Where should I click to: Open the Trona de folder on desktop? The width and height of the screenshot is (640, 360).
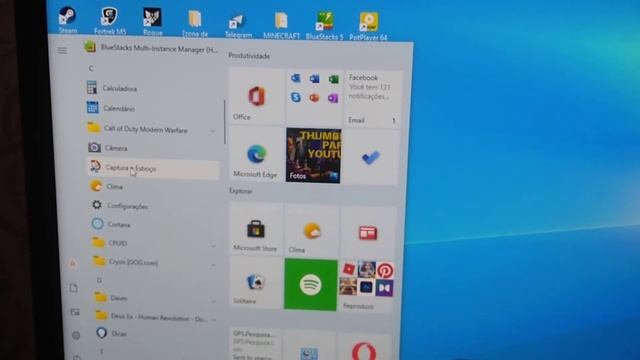tap(195, 24)
